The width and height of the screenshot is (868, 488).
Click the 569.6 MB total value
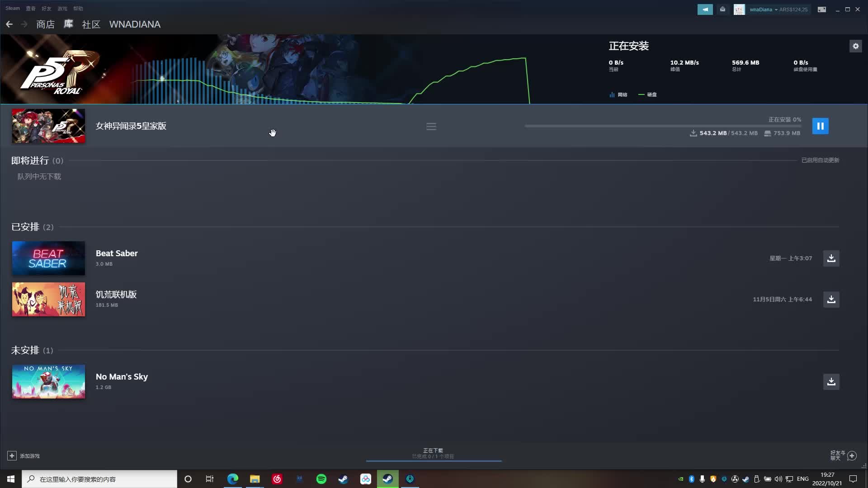(x=745, y=63)
